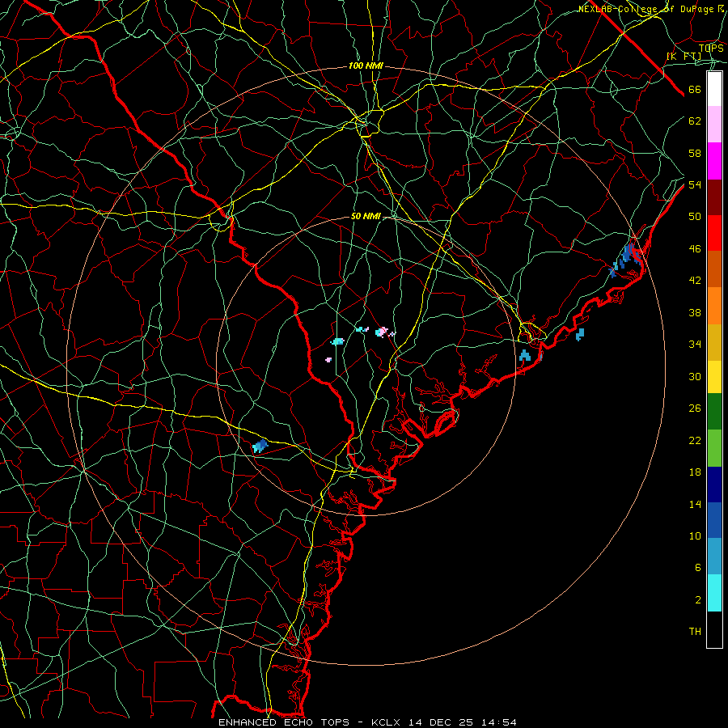Click the '14:54' timestamp
728x728 pixels.
pos(498,722)
